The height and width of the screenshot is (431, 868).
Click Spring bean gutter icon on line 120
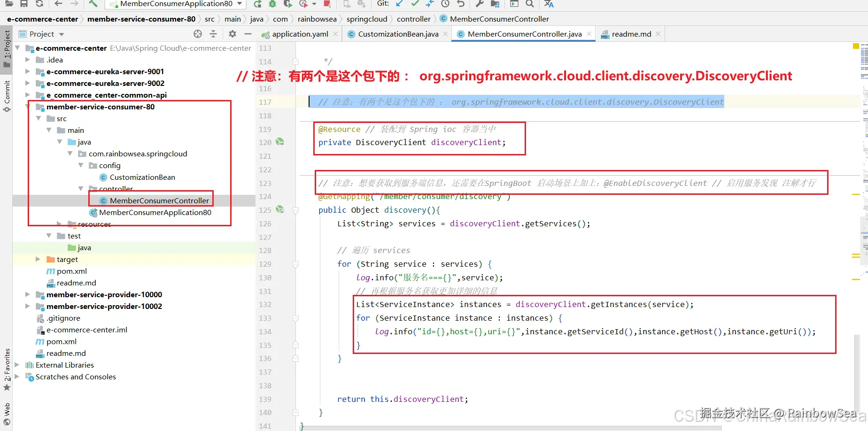pos(280,142)
